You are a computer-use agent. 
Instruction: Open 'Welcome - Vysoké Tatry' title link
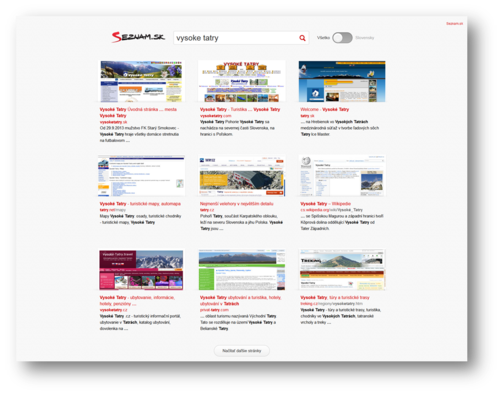325,109
